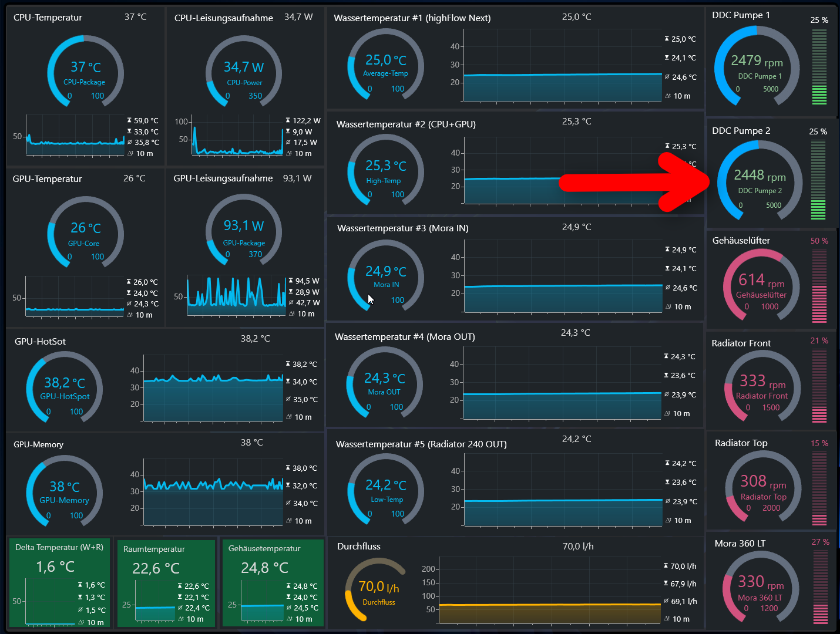The width and height of the screenshot is (840, 634).
Task: Click the 69,1 l/h average Durchfluss value
Action: coord(684,602)
